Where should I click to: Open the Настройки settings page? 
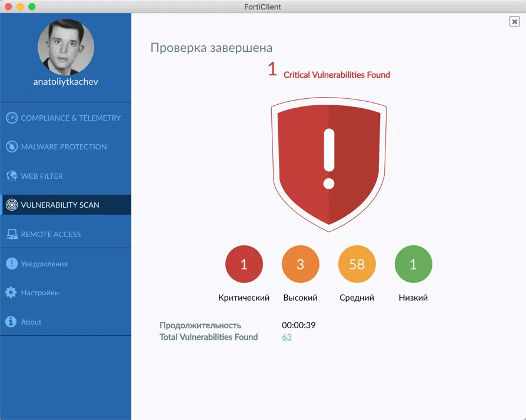[x=65, y=292]
